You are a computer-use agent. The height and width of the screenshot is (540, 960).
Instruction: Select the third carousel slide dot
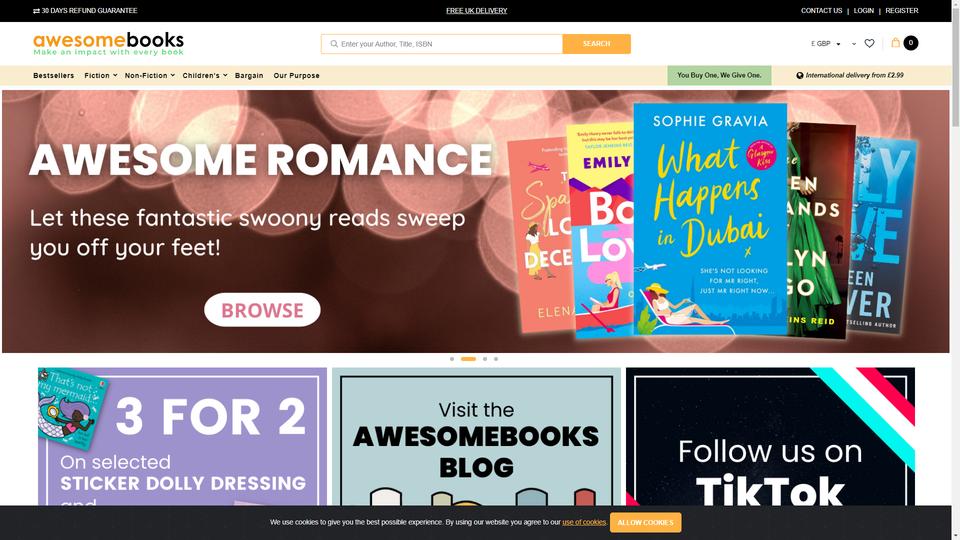coord(485,359)
